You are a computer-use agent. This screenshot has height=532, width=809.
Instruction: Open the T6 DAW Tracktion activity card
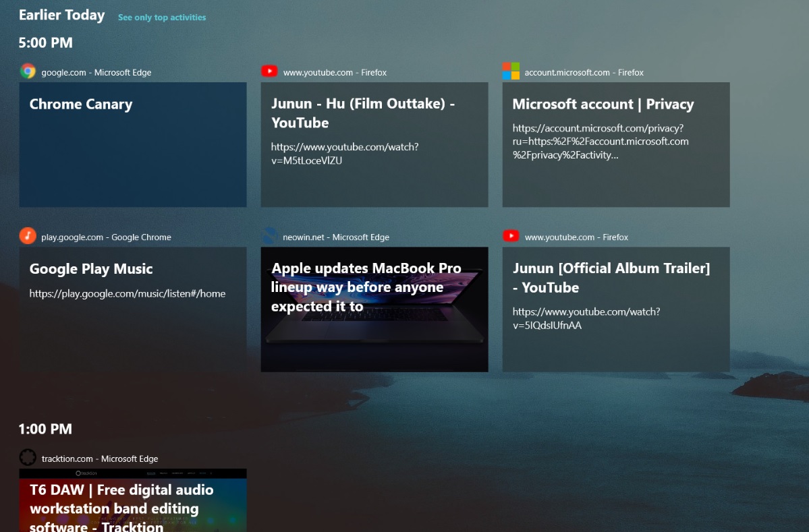click(133, 500)
